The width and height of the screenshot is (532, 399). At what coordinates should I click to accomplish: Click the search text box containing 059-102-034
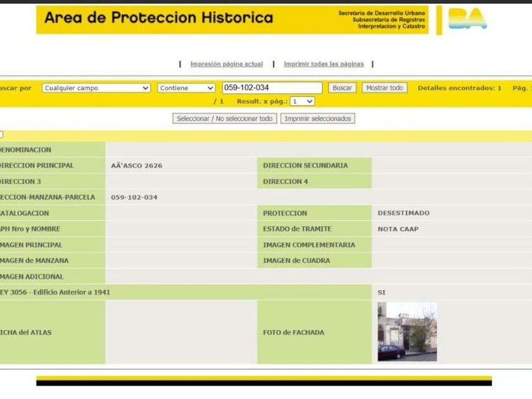pos(272,88)
